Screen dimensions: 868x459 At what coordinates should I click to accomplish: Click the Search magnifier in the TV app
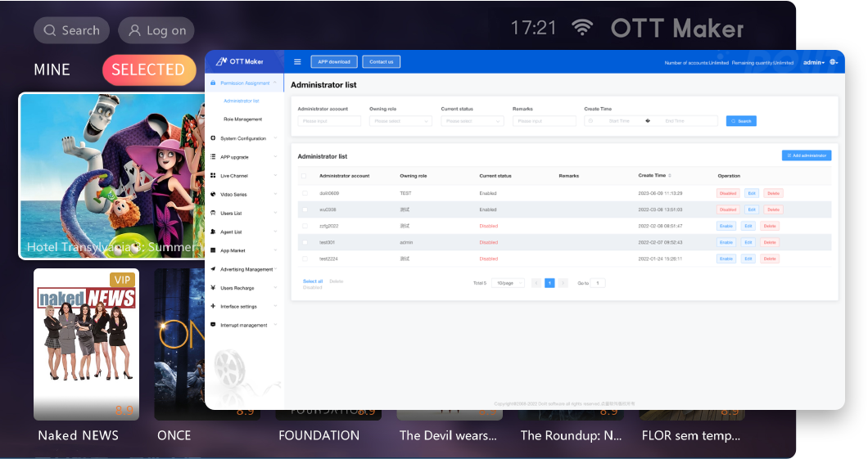(x=50, y=30)
